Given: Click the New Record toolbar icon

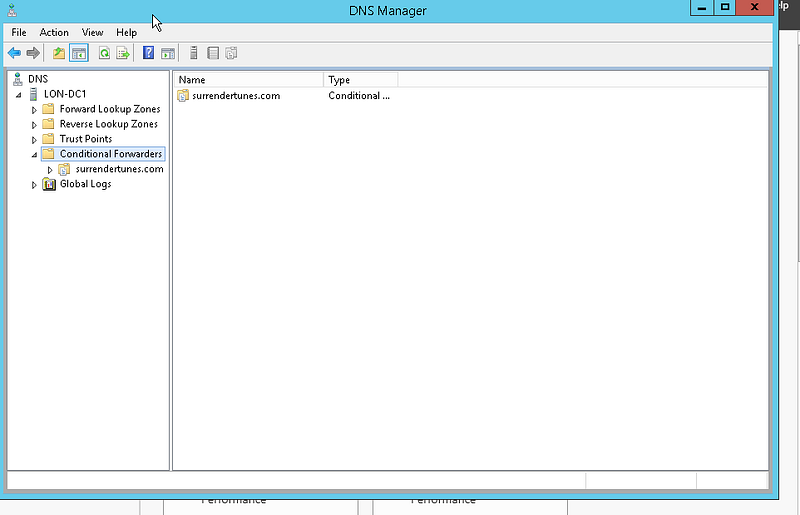Looking at the screenshot, I should [x=232, y=53].
